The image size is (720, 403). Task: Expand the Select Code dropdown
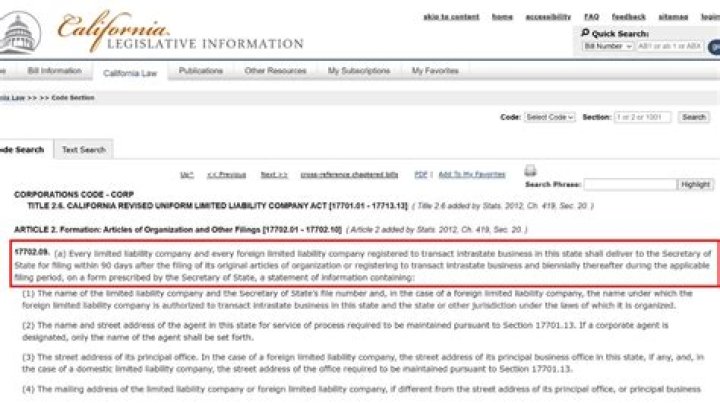[549, 117]
